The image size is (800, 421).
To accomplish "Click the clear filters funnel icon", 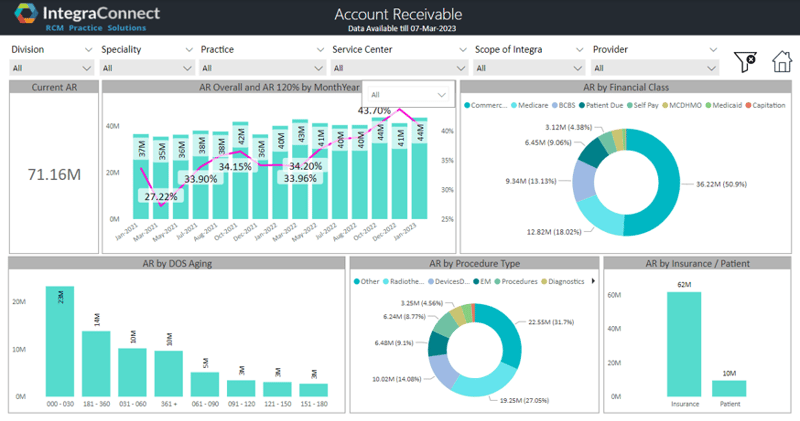I will click(x=745, y=61).
